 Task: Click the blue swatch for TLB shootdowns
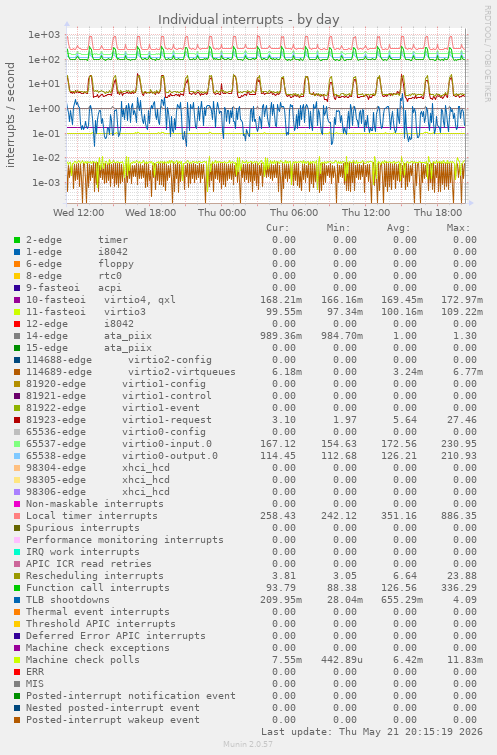coord(17,600)
